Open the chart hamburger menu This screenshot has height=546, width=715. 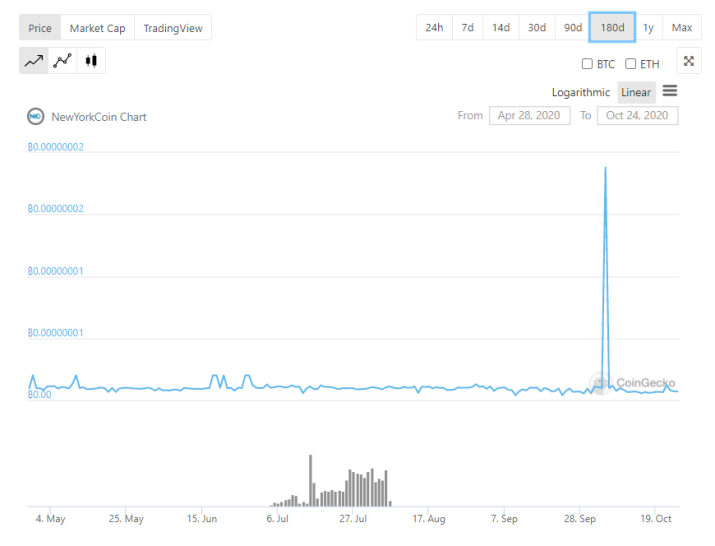(669, 91)
